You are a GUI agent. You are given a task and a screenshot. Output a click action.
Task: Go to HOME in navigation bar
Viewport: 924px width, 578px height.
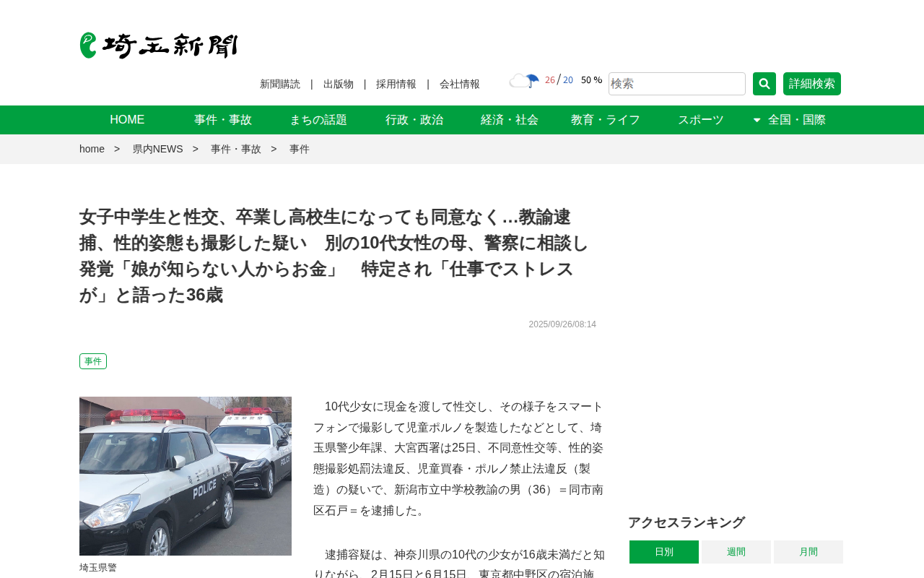coord(127,120)
